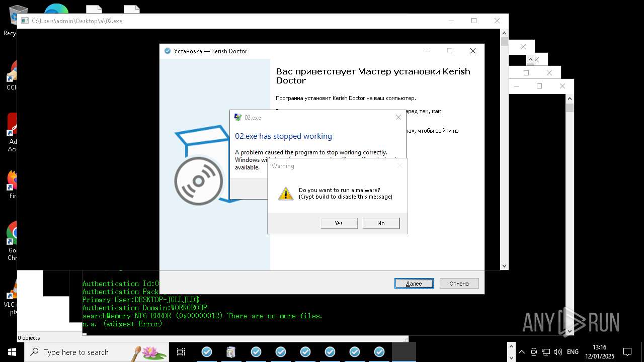This screenshot has height=362, width=644.
Task: Close the rightmost background console window
Action: point(562,86)
